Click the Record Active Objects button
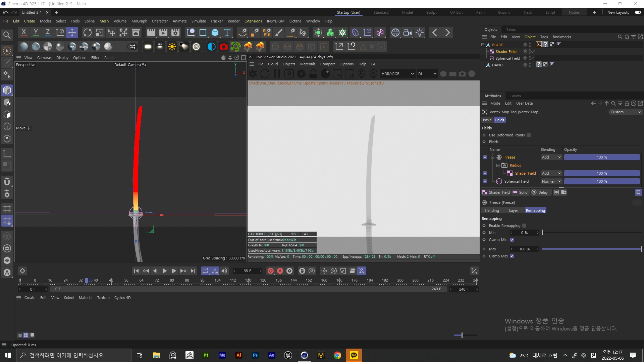The height and width of the screenshot is (362, 644). pos(271,271)
